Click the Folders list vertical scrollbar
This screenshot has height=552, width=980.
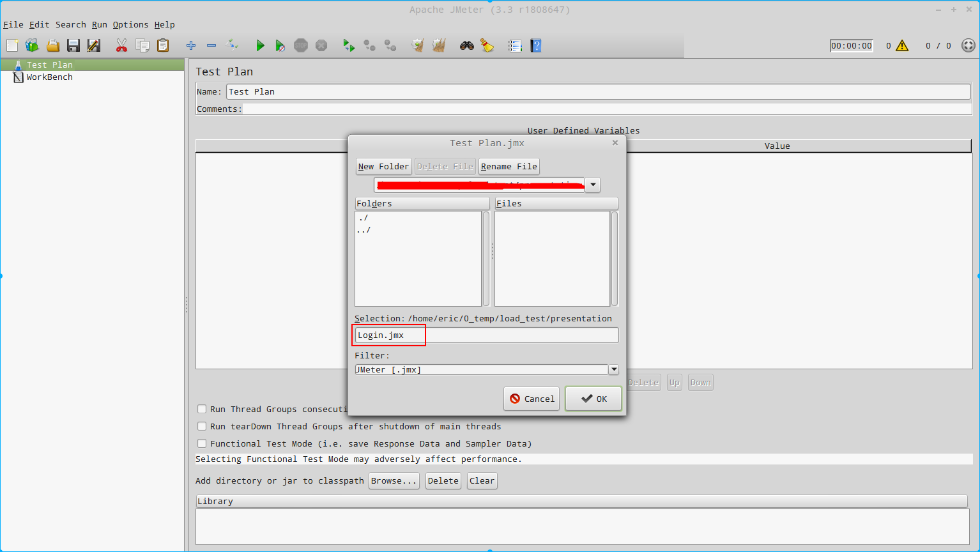pyautogui.click(x=486, y=259)
